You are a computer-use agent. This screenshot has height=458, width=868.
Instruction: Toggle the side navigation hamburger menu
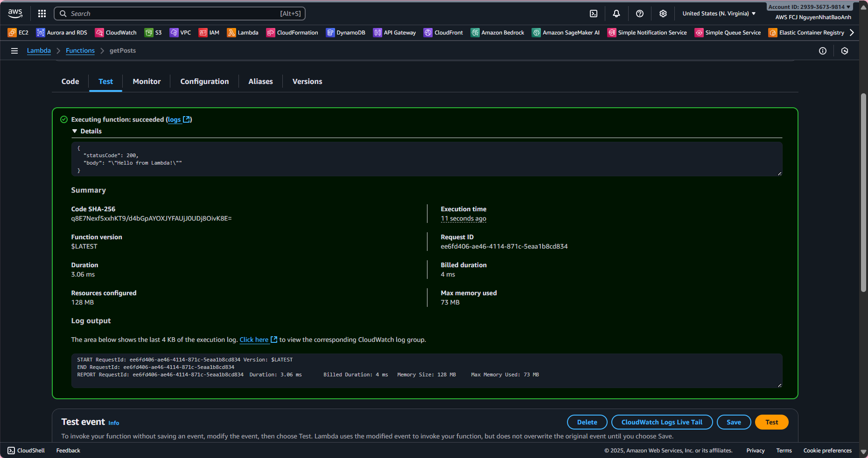pyautogui.click(x=14, y=51)
